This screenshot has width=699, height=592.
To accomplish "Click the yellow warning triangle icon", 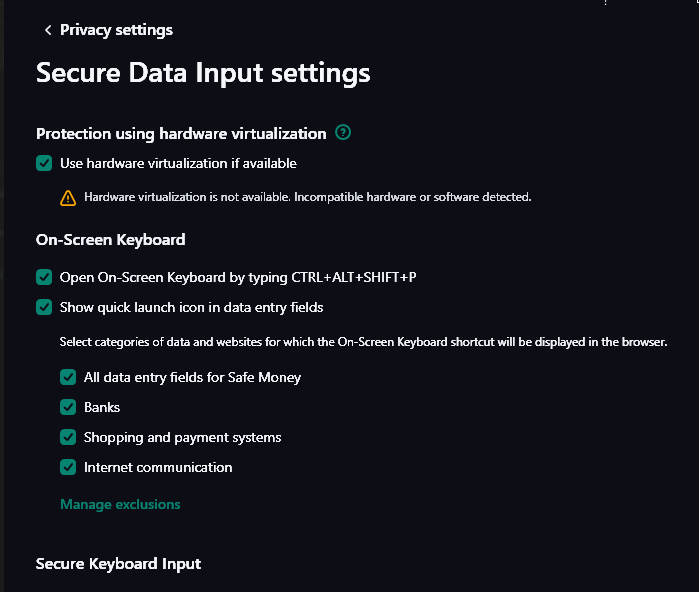I will tap(68, 197).
